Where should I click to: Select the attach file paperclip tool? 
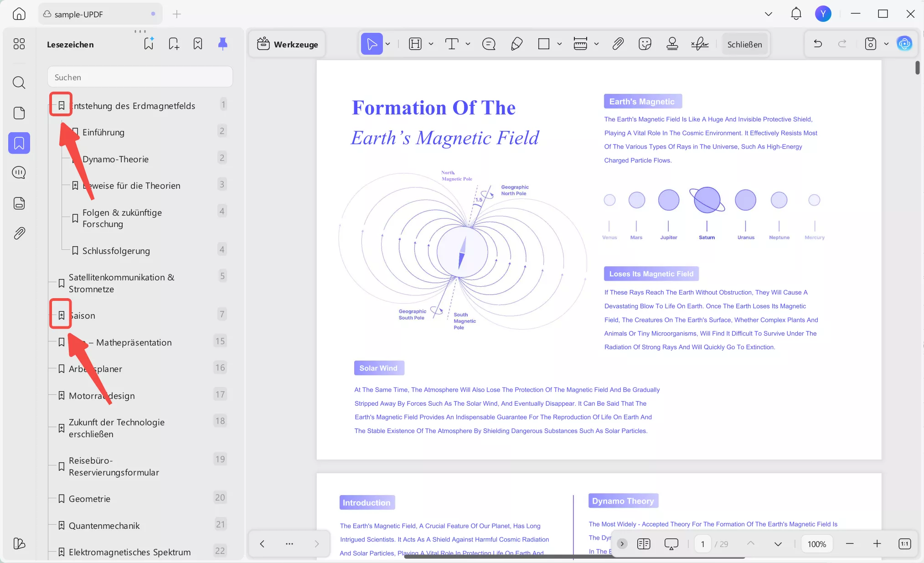618,44
